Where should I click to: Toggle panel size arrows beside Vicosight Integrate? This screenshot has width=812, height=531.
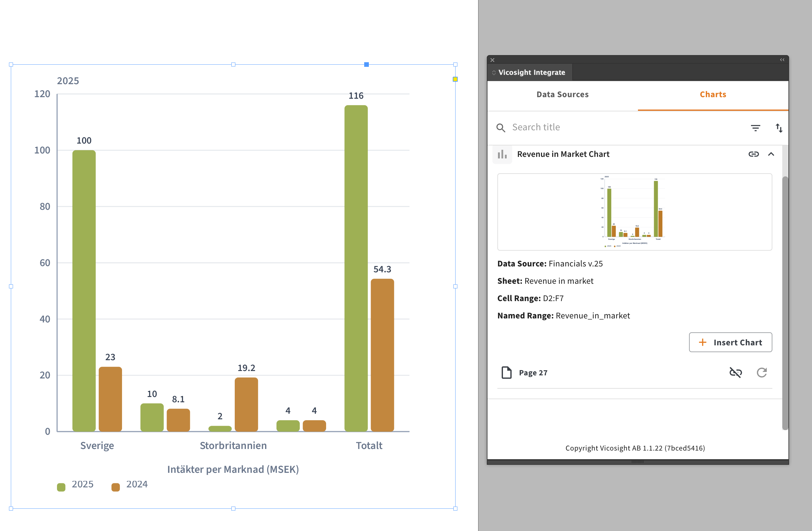click(494, 73)
